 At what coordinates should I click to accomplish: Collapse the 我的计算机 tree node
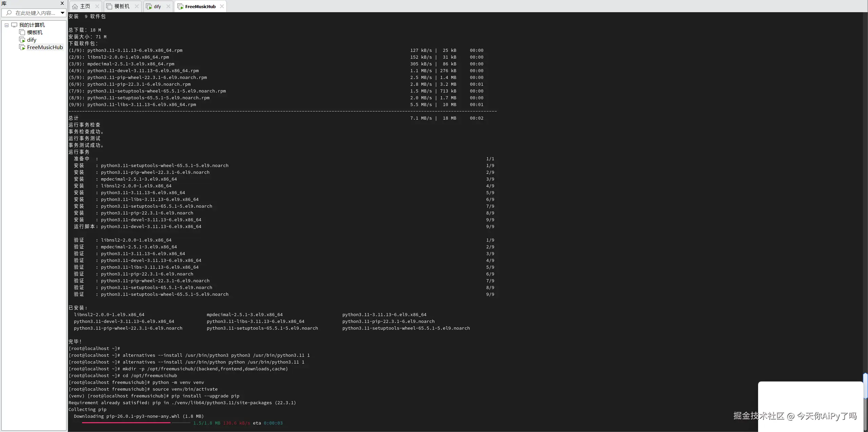[6, 25]
